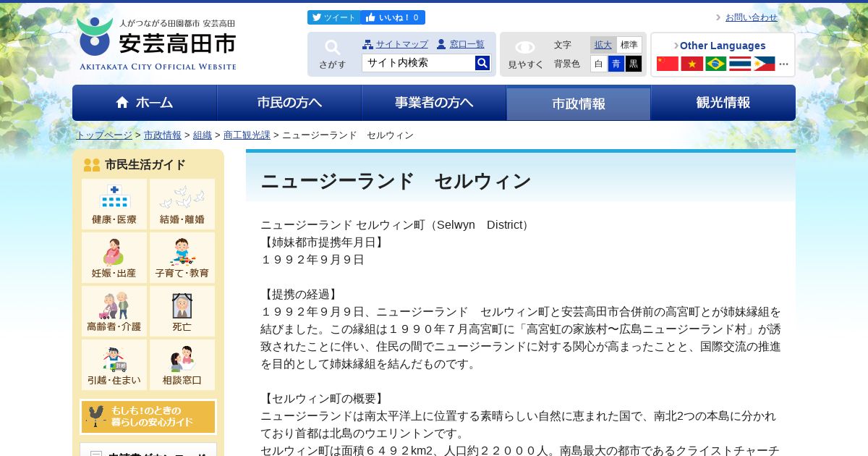Open 相談窓口 guide icon

point(182,365)
